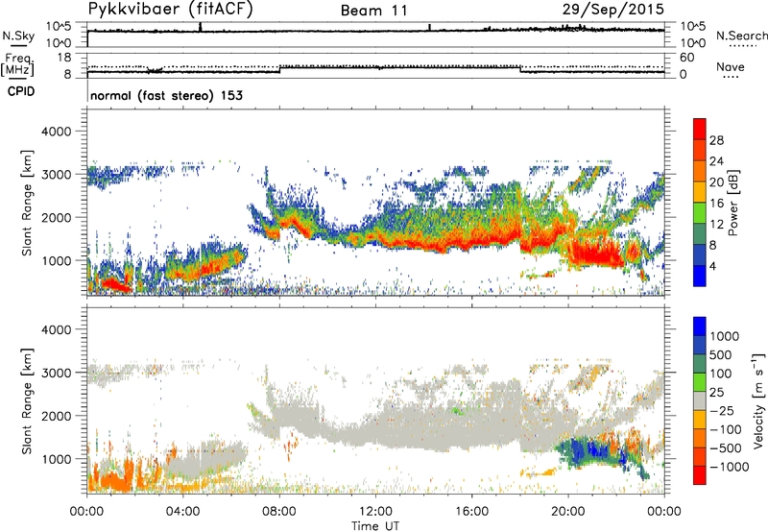Click the 24 label on power colorbar
Image resolution: width=768 pixels, height=532 pixels.
click(x=716, y=161)
